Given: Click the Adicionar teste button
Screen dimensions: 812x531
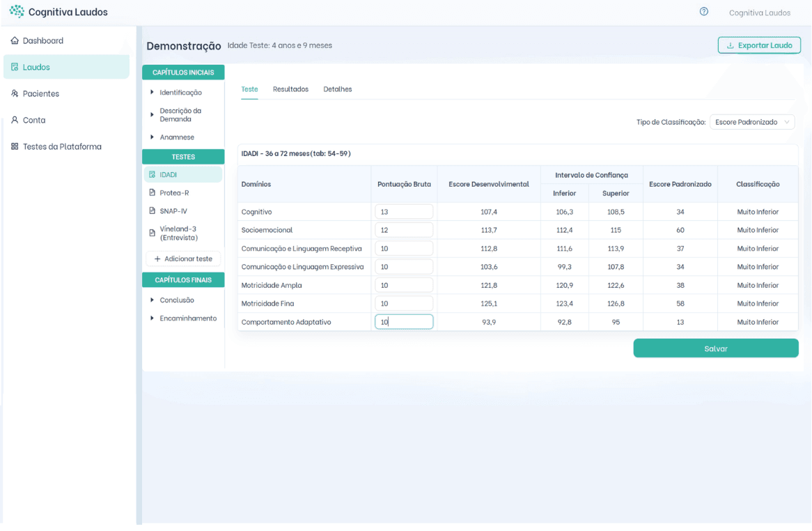Looking at the screenshot, I should pos(183,259).
